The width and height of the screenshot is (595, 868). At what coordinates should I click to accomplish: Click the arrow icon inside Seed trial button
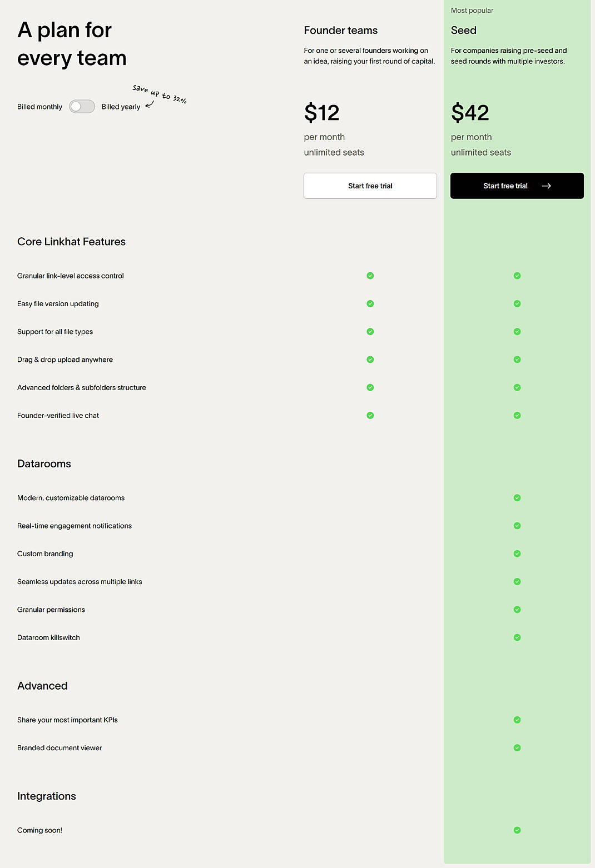coord(548,186)
